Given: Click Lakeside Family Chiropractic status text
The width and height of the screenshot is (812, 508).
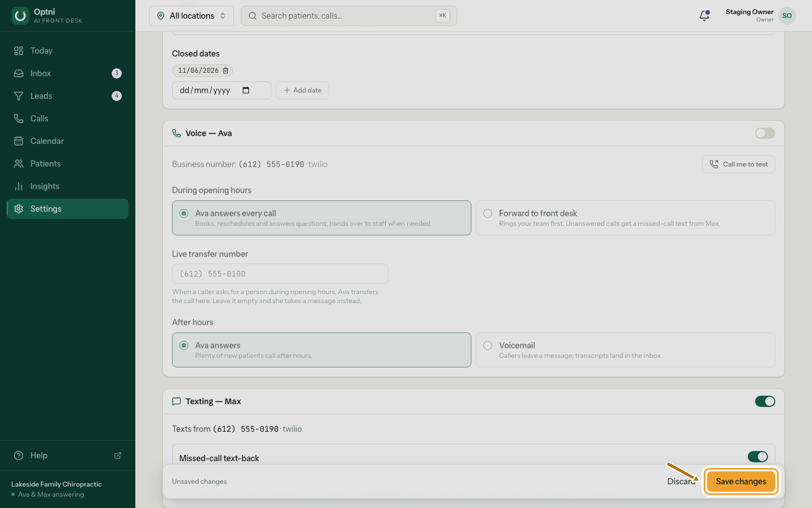Looking at the screenshot, I should [56, 484].
